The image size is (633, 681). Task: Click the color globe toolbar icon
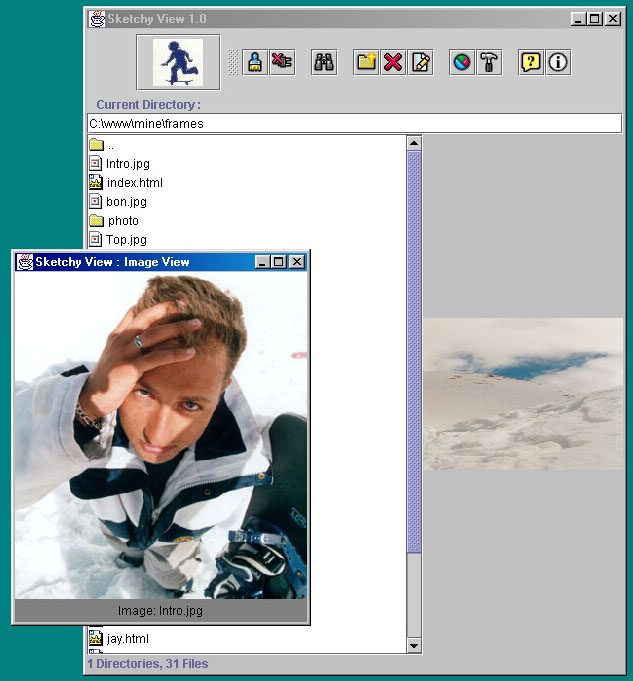coord(462,62)
